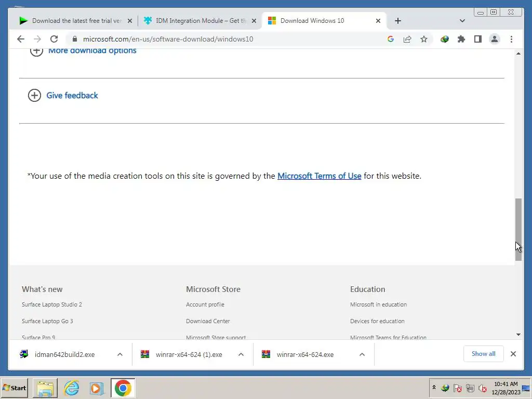
Task: Click the browser forward arrow
Action: coord(37,39)
